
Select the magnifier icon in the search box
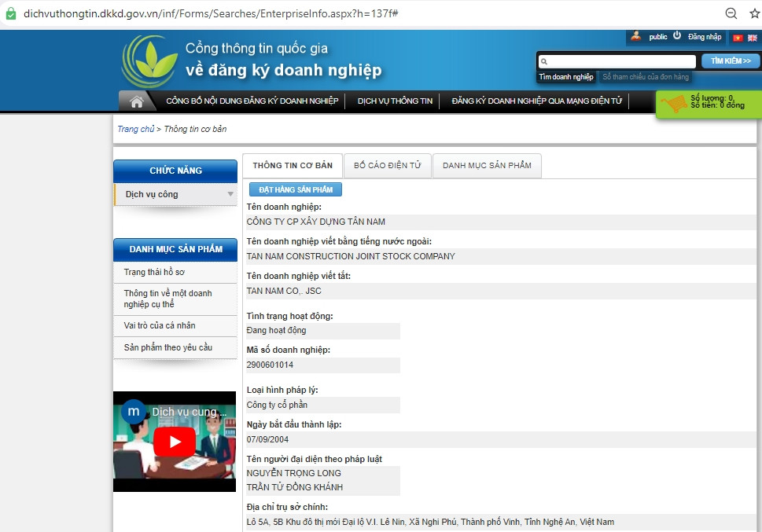pyautogui.click(x=544, y=61)
